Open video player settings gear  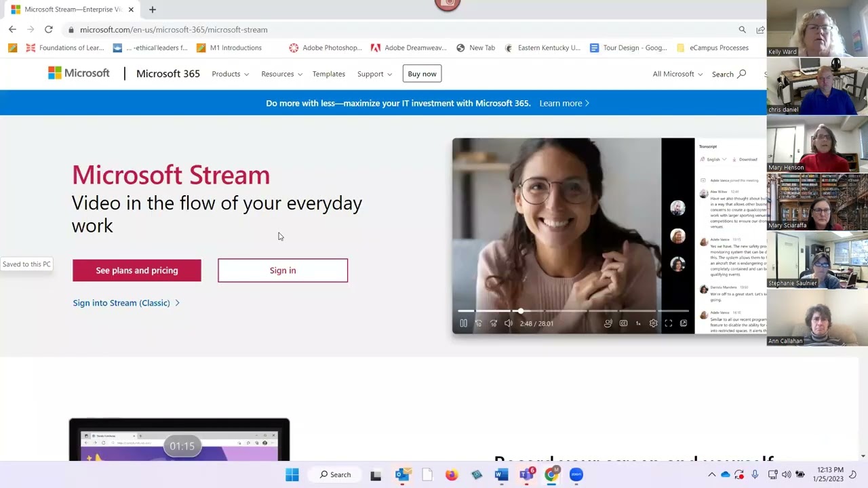pos(653,323)
